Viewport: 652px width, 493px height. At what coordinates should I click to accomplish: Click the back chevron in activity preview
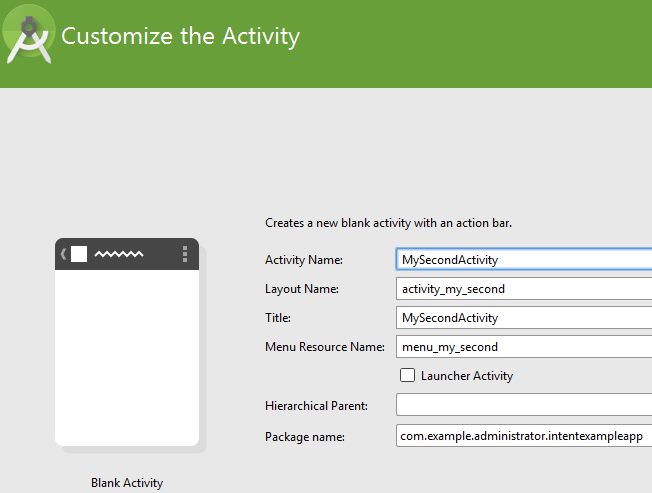pyautogui.click(x=63, y=254)
